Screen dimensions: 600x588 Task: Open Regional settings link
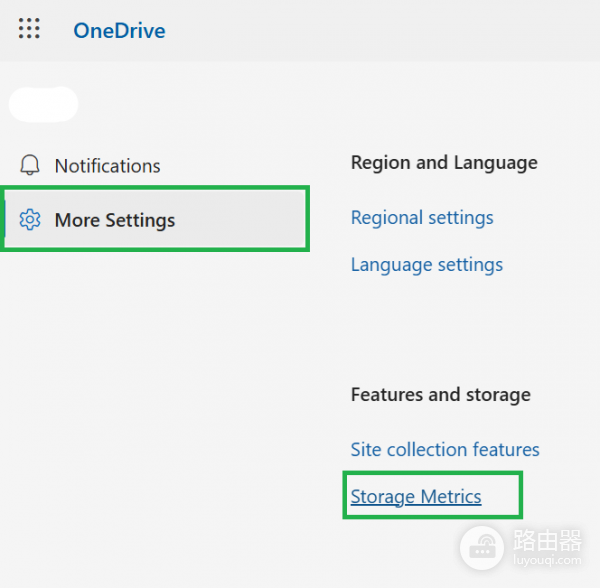[422, 218]
